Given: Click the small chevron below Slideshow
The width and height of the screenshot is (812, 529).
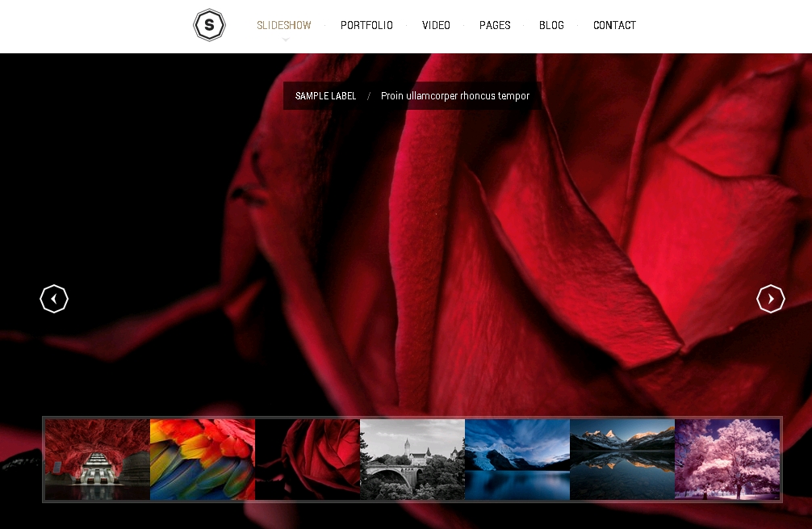Looking at the screenshot, I should coord(285,40).
